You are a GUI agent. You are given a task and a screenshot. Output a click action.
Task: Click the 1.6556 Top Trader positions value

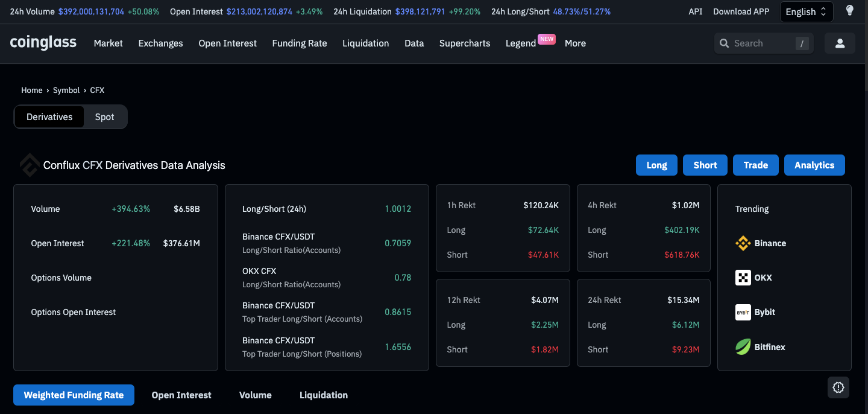point(398,347)
